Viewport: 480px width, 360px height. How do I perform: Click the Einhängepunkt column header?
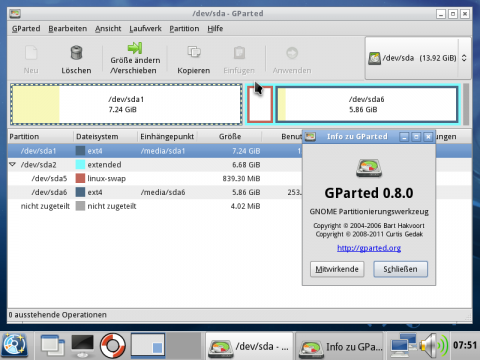pyautogui.click(x=167, y=137)
